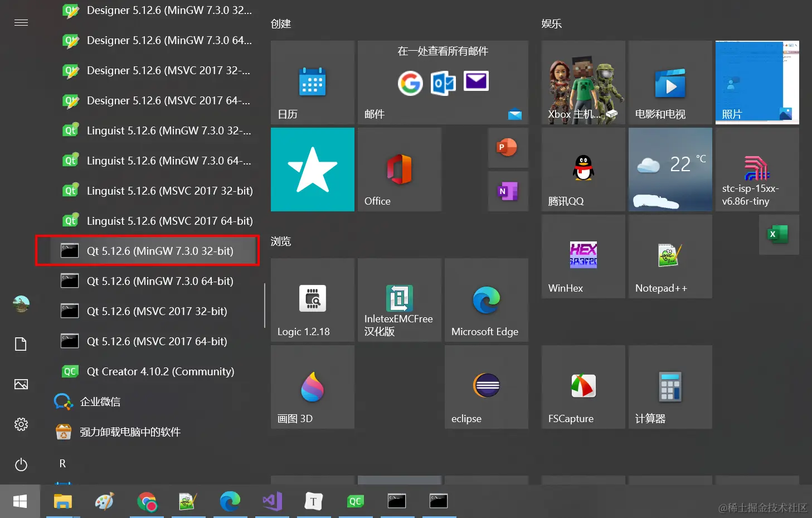Open the 日历 calendar tile
Image resolution: width=812 pixels, height=518 pixels.
click(313, 83)
